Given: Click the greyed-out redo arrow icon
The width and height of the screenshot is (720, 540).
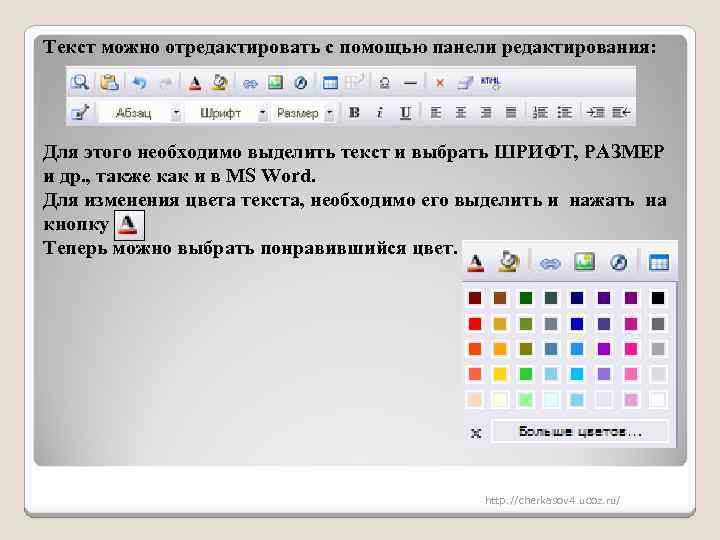Looking at the screenshot, I should [165, 83].
